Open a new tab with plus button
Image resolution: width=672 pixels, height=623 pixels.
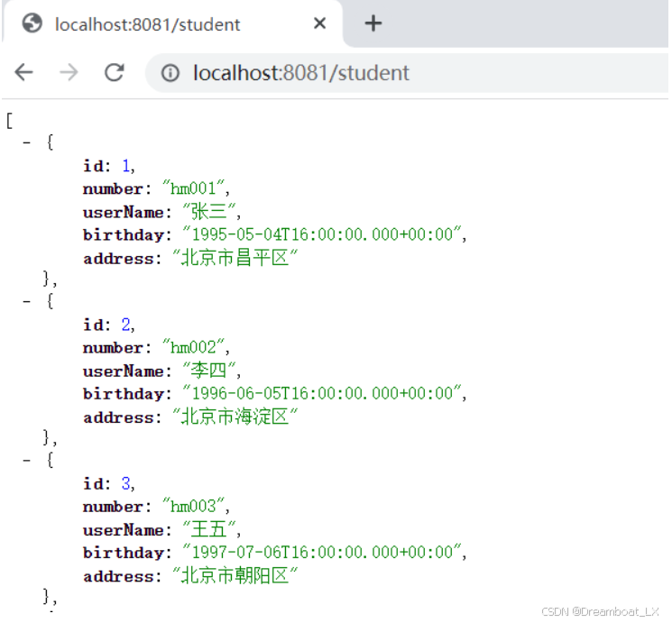coord(373,23)
